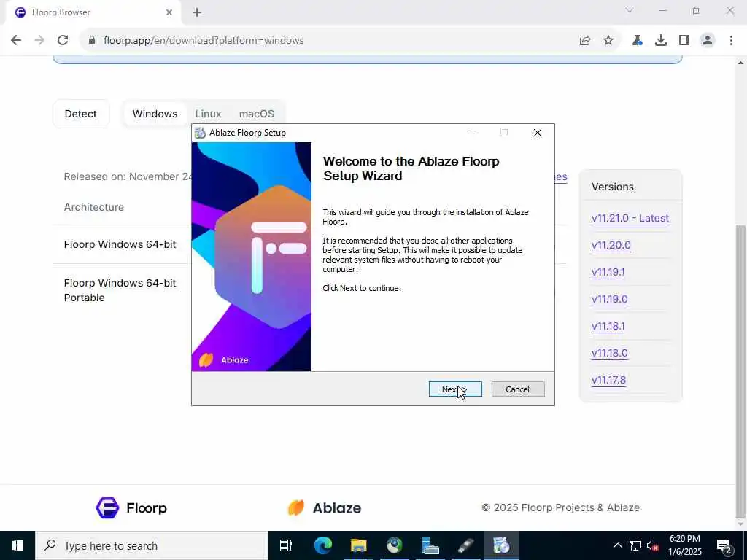Open the tab search chevron
Image resolution: width=747 pixels, height=560 pixels.
click(630, 10)
